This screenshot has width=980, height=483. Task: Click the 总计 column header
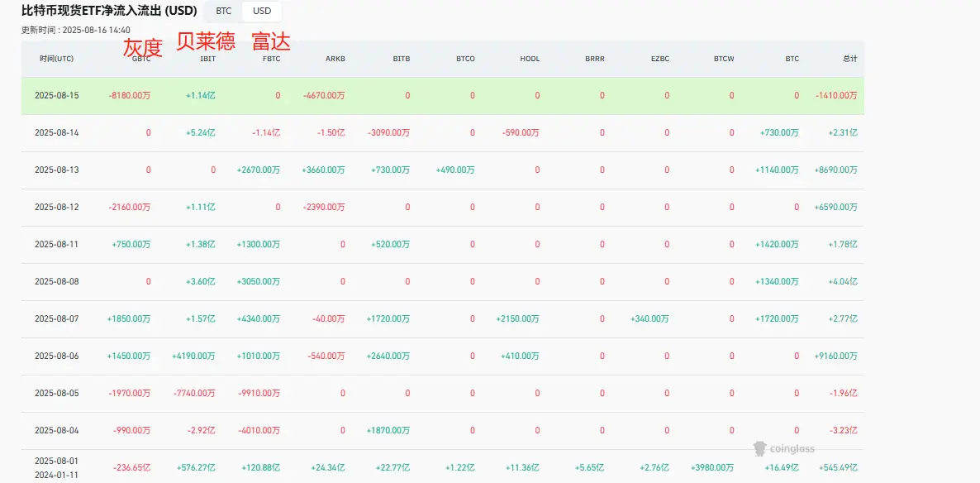pos(850,59)
